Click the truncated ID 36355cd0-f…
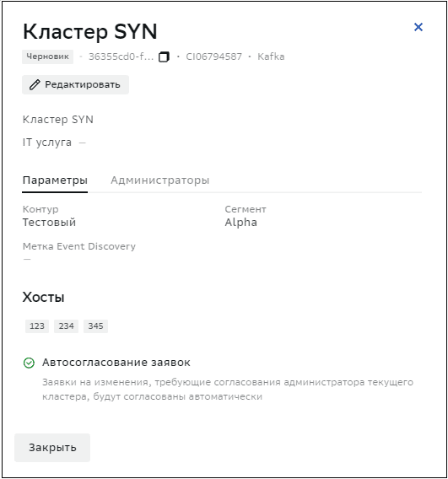The height and width of the screenshot is (479, 448). pyautogui.click(x=121, y=57)
